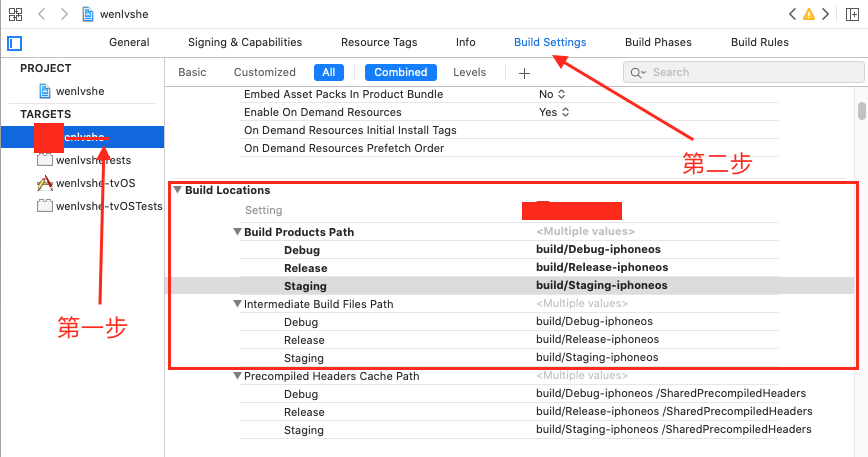Click bold build/Staging-iphoneos value
The image size is (868, 457).
point(602,285)
